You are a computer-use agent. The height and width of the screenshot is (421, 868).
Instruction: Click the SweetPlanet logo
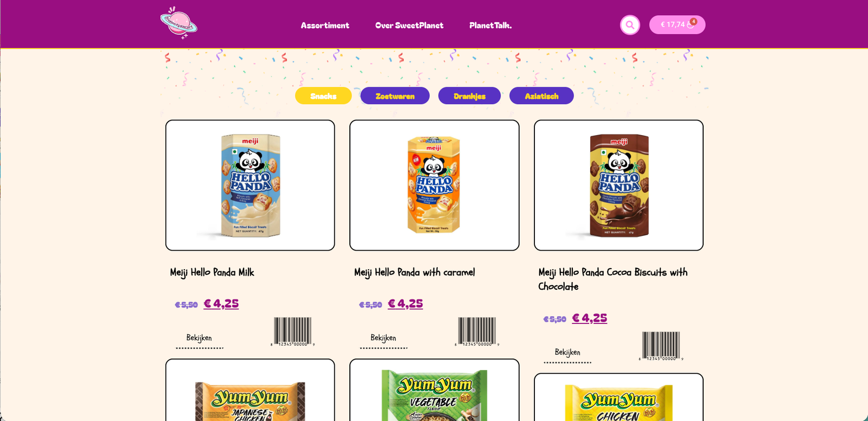point(178,23)
